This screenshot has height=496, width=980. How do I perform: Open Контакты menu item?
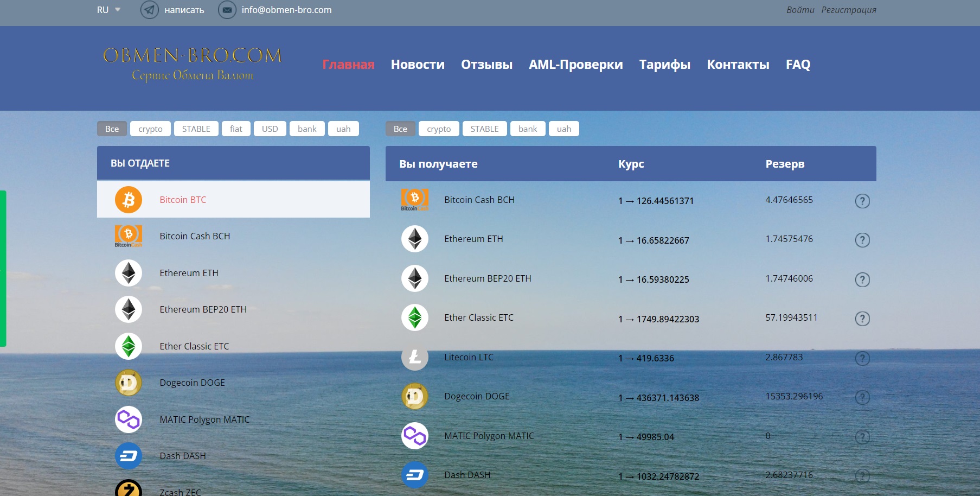point(738,65)
